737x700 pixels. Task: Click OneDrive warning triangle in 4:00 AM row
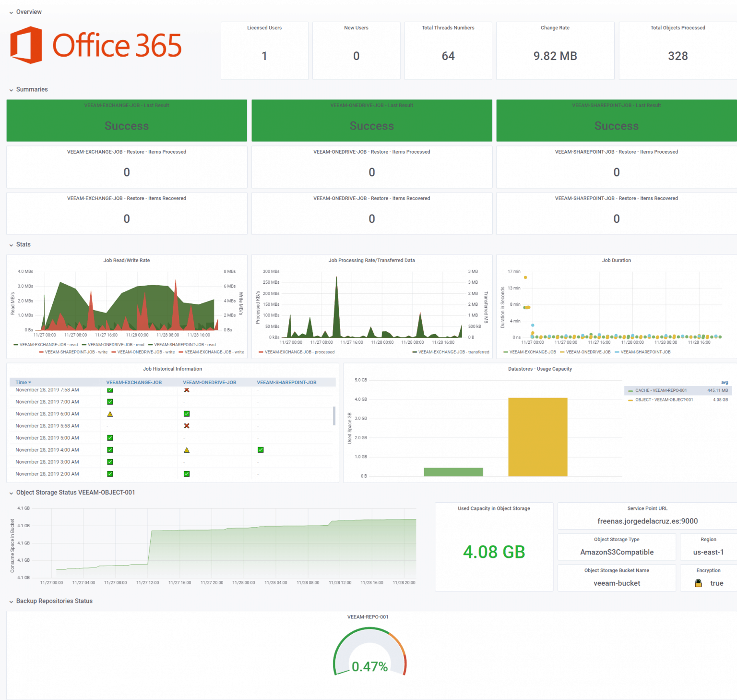coord(187,450)
